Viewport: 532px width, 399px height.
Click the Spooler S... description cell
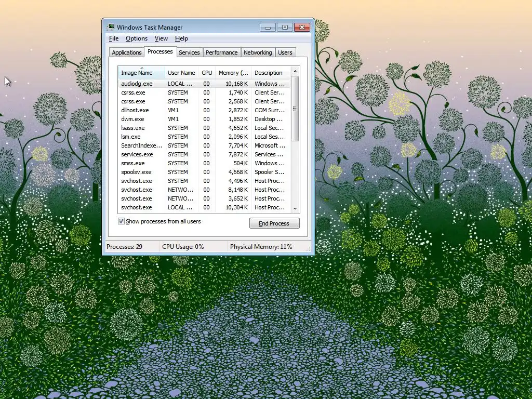tap(270, 171)
